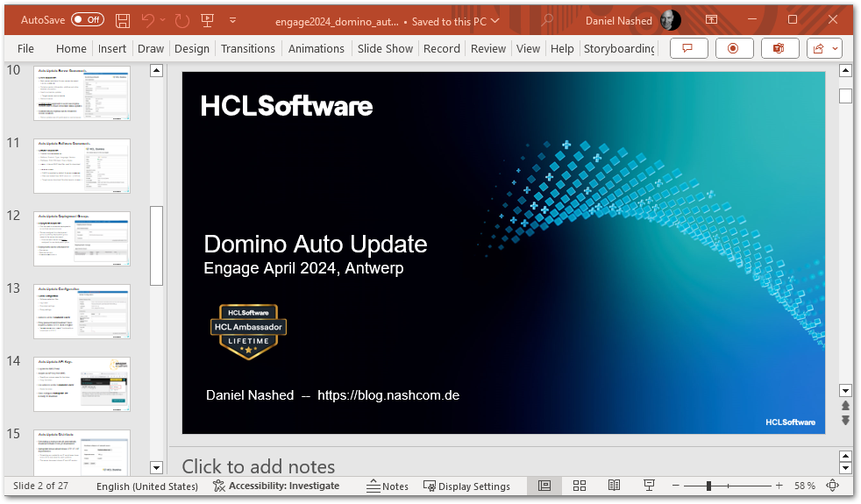Open the Transitions tab

tap(247, 48)
